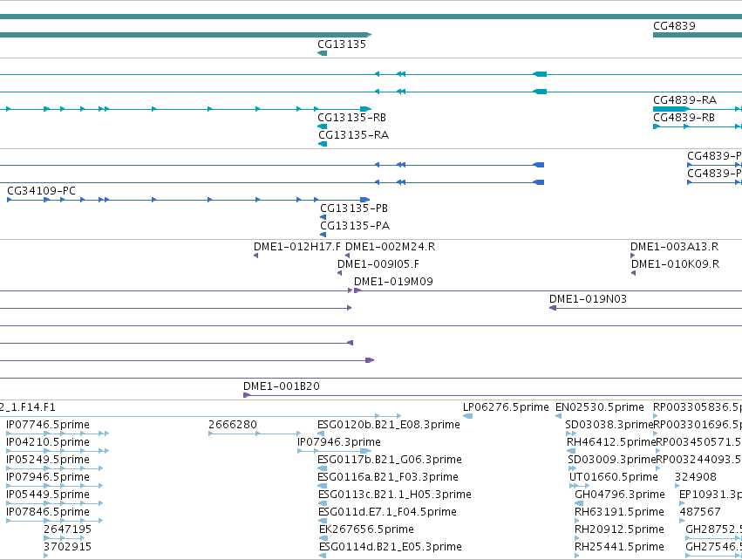Select the IP05449.5prime EST label
The height and width of the screenshot is (560, 742).
48,495
